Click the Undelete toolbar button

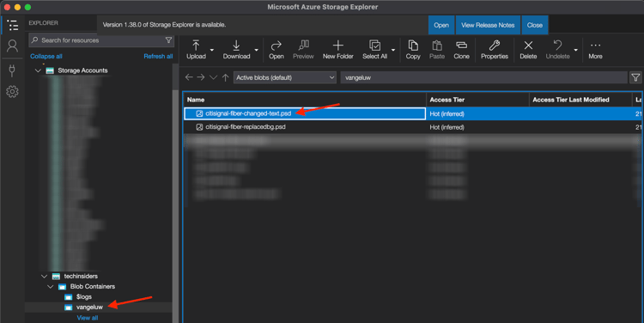tap(557, 50)
